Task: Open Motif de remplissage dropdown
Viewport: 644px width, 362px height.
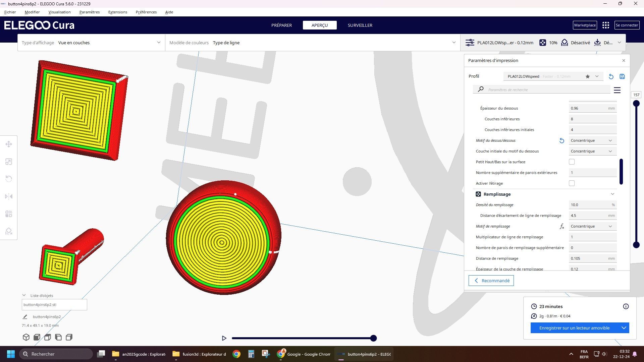Action: point(592,226)
